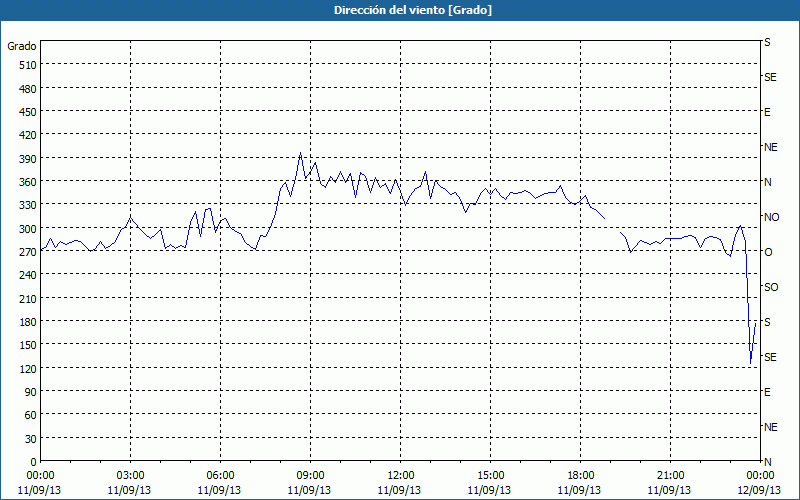
Task: Click the 'NO' compass label on the right axis
Action: 771,217
